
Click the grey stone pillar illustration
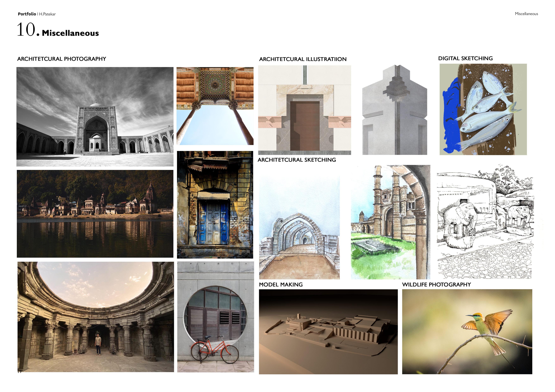[394, 110]
